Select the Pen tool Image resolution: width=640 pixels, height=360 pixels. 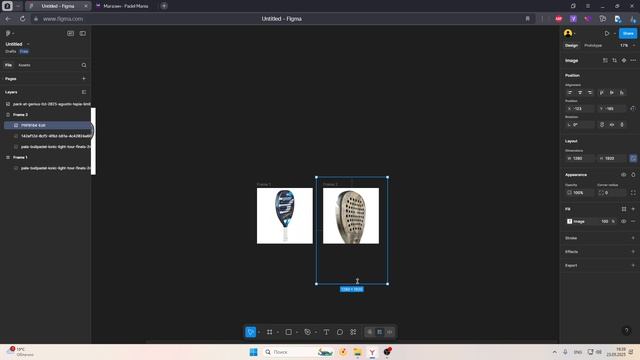point(307,332)
